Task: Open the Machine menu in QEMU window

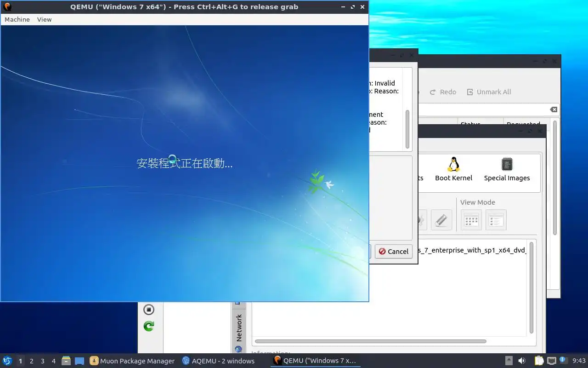Action: (x=17, y=19)
